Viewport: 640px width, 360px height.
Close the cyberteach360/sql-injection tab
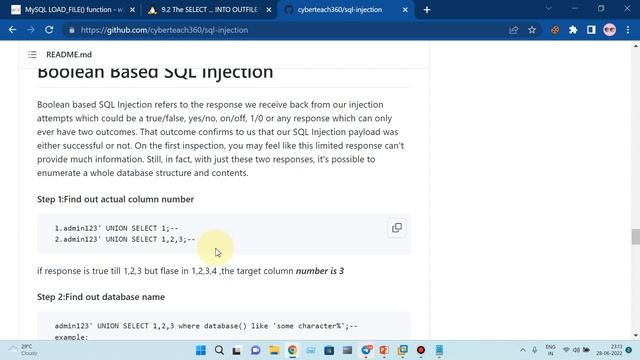click(x=405, y=10)
